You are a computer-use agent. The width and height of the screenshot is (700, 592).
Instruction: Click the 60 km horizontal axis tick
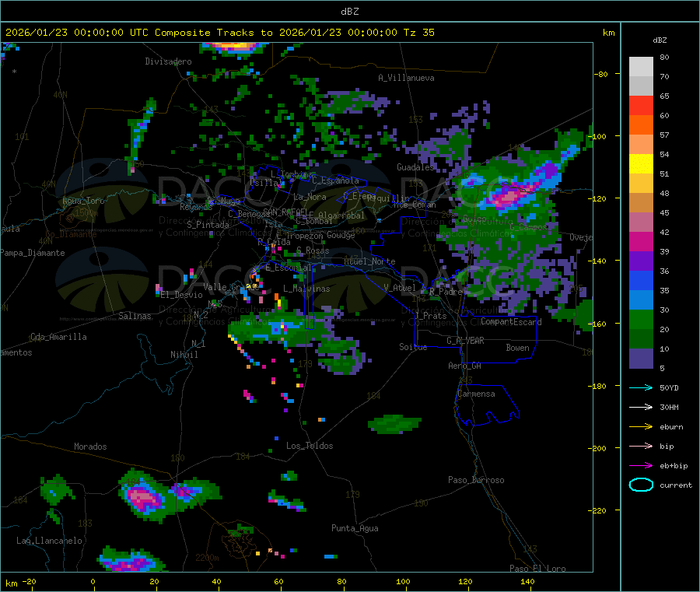(278, 581)
